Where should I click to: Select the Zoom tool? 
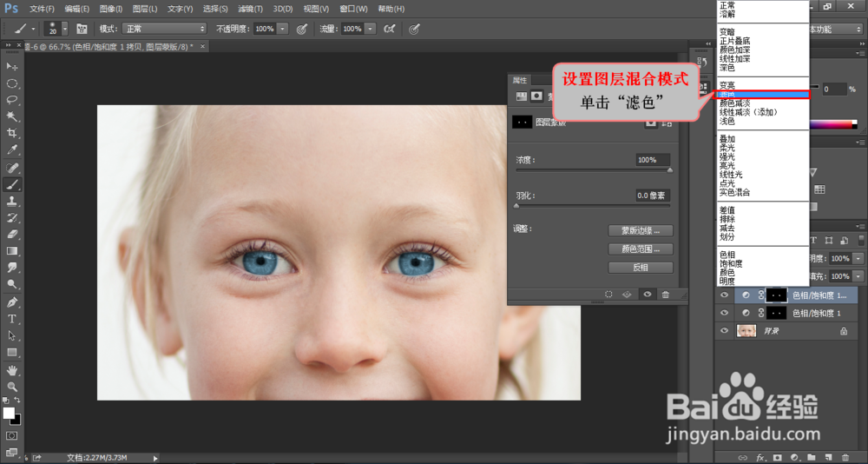pos(11,387)
